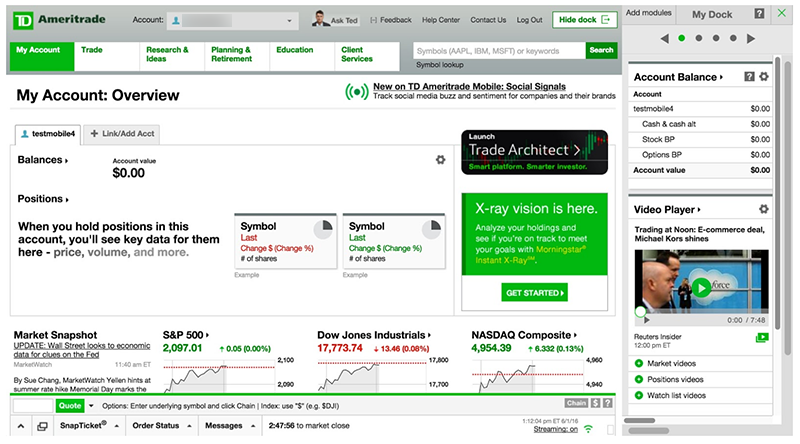Screen dimensions: 800x444
Task: Click the TD Ameritrade logo
Action: [x=59, y=20]
